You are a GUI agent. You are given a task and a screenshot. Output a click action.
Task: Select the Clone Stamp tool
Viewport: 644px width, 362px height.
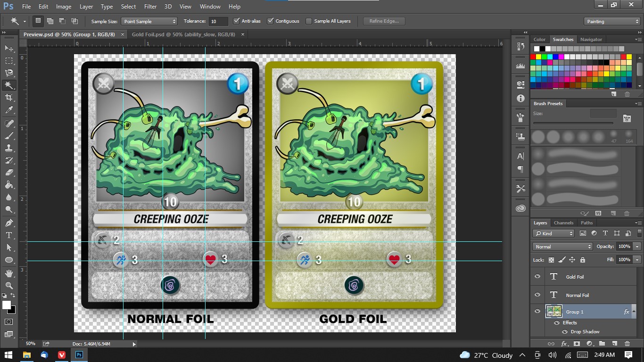click(x=9, y=148)
